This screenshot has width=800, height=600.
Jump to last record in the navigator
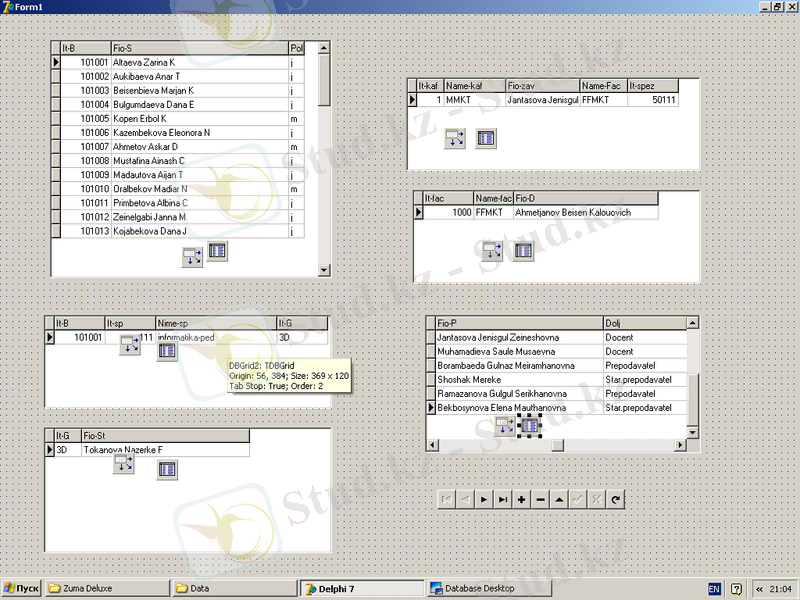(x=503, y=499)
